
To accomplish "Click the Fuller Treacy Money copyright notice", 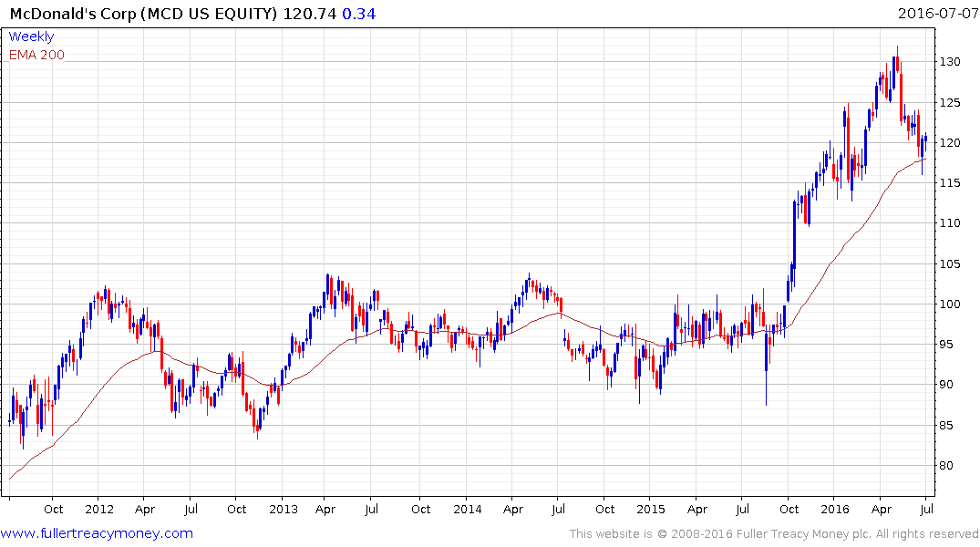I will 774,534.
